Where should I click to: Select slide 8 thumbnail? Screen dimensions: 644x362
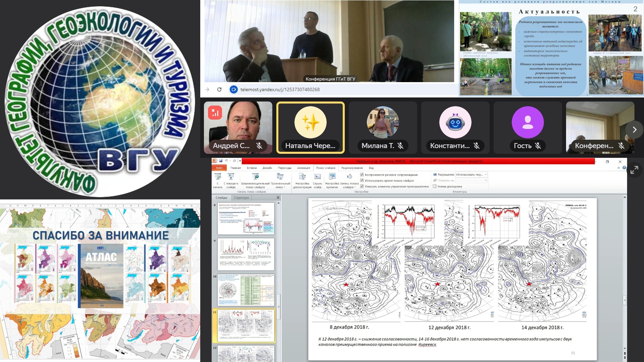pos(246,219)
